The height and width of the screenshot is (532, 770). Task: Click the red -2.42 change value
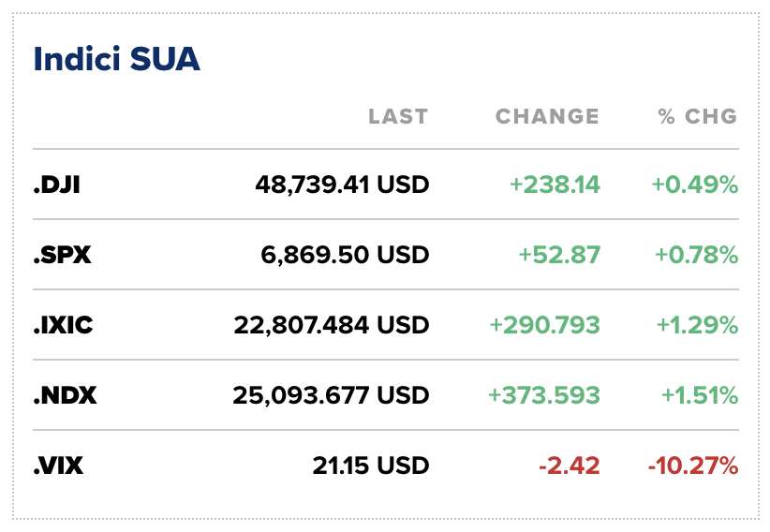tap(570, 465)
